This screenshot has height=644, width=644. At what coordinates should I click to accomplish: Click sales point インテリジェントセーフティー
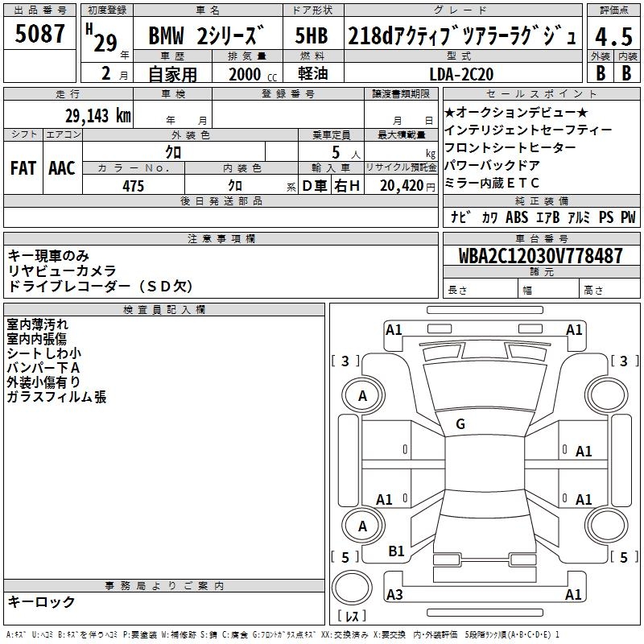[528, 130]
